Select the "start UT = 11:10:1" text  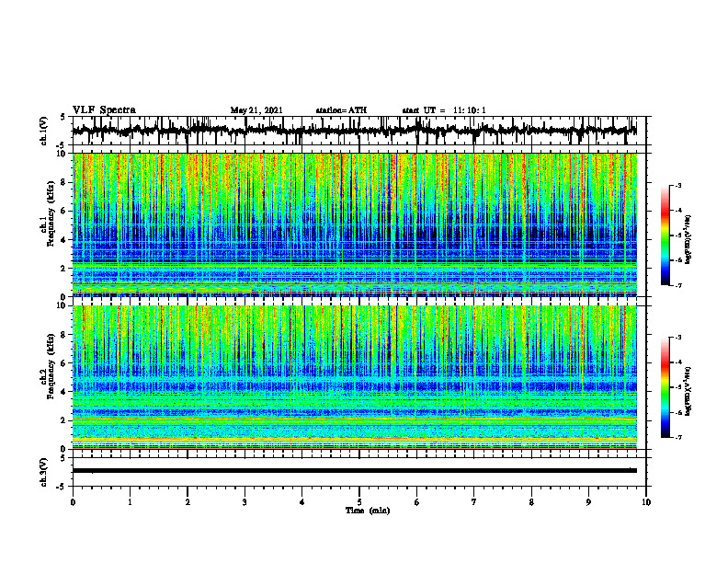point(444,110)
